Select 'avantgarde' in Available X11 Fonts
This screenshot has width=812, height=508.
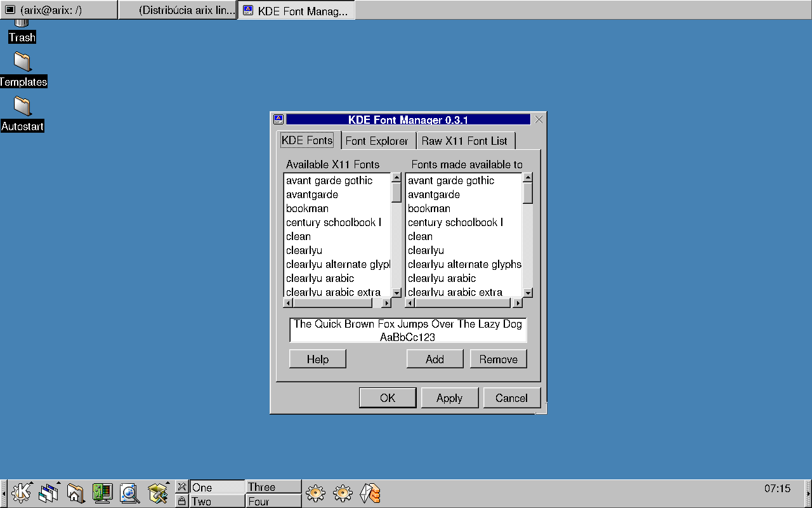[337, 195]
